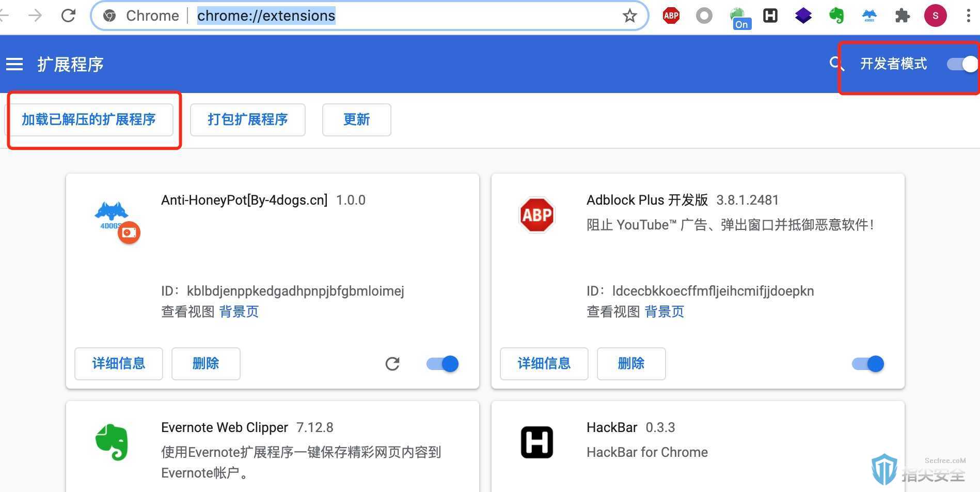This screenshot has width=980, height=492.
Task: Load an unpacked extension
Action: (x=89, y=120)
